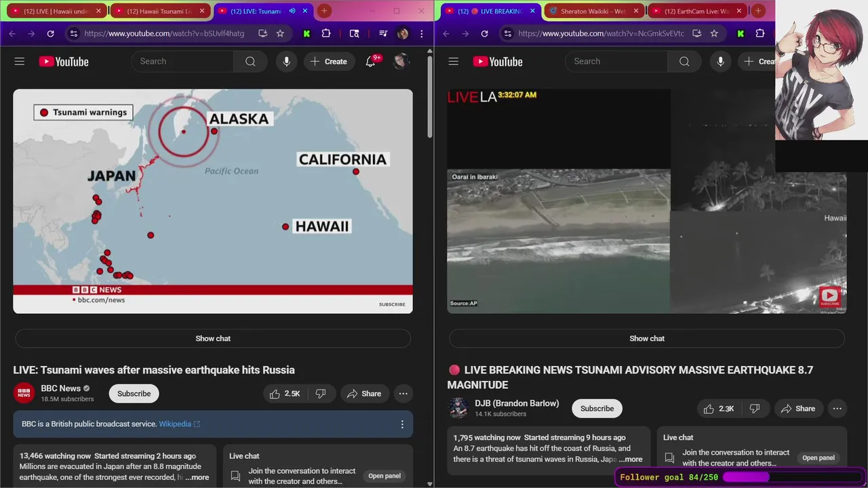The height and width of the screenshot is (488, 868).
Task: Open more actions for BBC News video
Action: 403,394
